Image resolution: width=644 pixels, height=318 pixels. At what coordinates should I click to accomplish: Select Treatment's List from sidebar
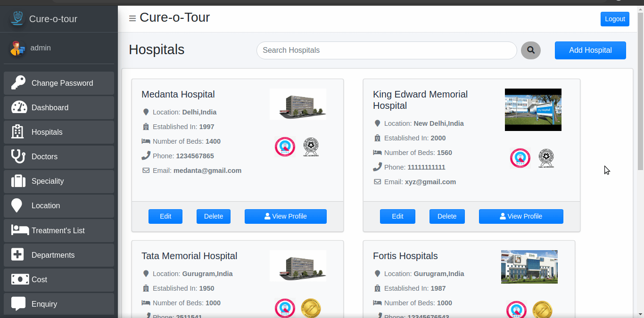pos(59,230)
